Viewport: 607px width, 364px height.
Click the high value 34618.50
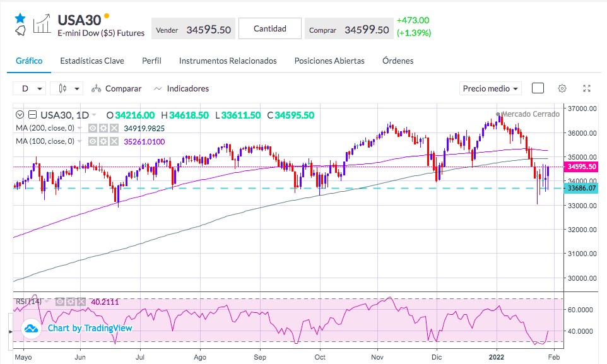[x=189, y=115]
